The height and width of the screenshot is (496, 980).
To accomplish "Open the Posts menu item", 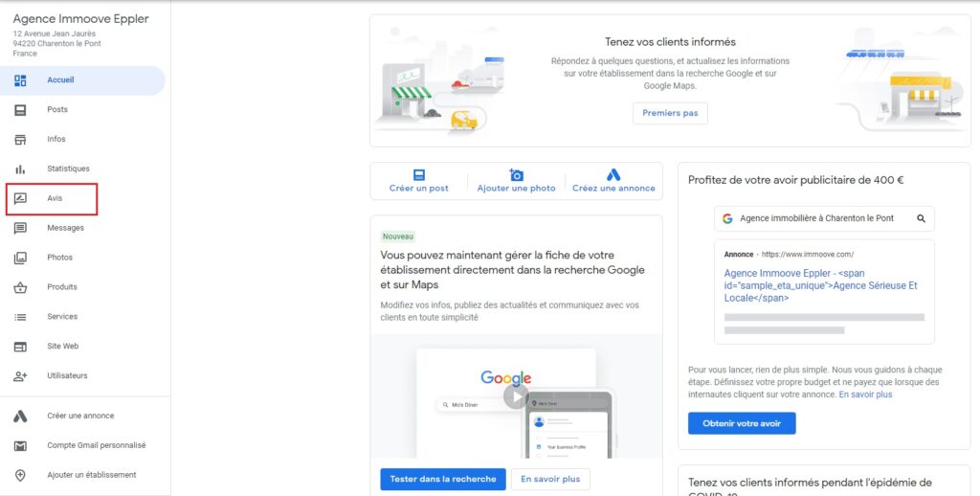I will [82, 110].
